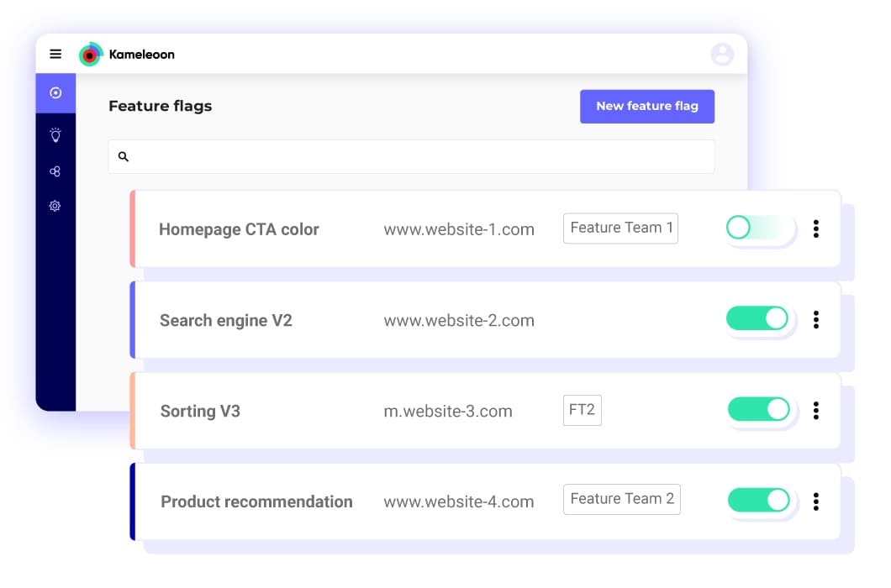Open the connected-circles sidebar icon
The height and width of the screenshot is (588, 891).
55,171
